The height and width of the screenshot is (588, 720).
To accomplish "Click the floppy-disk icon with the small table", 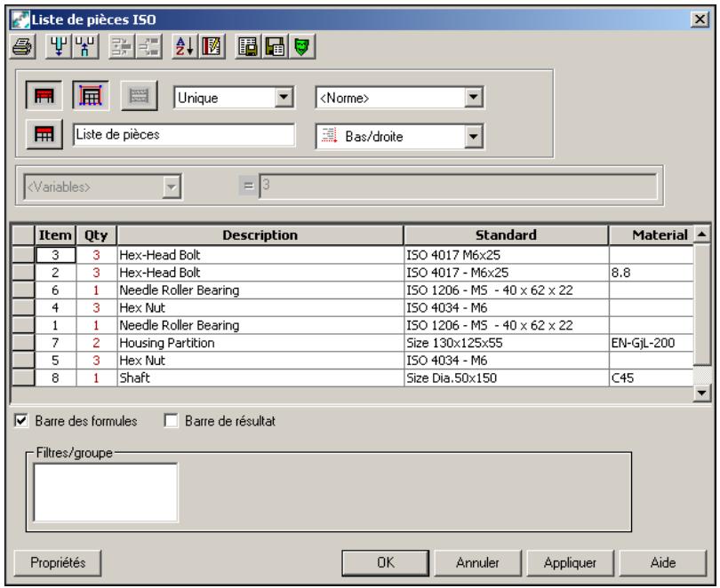I will pos(275,46).
